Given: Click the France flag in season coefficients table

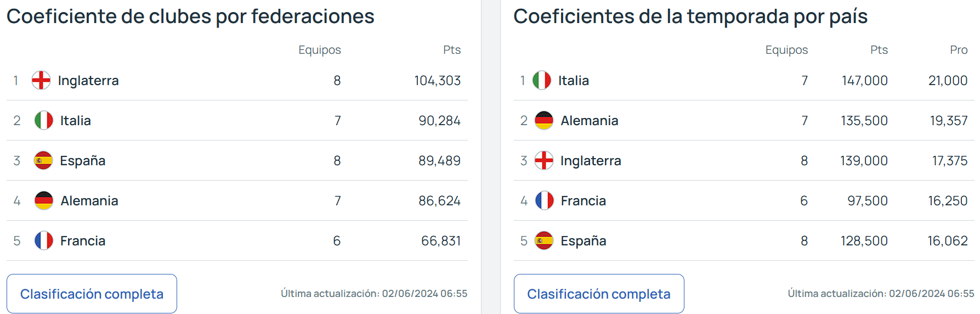Looking at the screenshot, I should pyautogui.click(x=545, y=200).
